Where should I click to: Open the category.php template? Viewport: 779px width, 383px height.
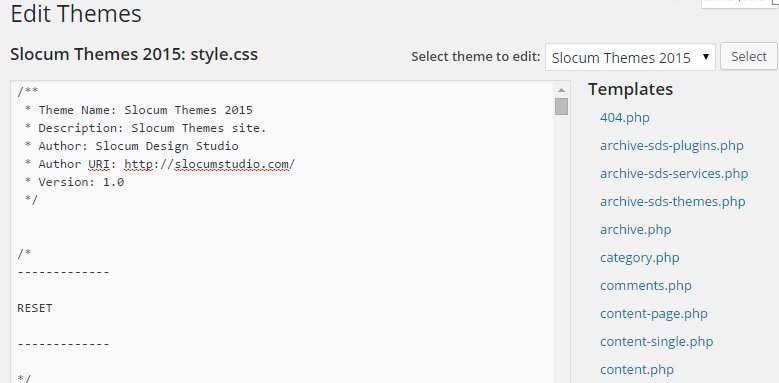(x=639, y=257)
